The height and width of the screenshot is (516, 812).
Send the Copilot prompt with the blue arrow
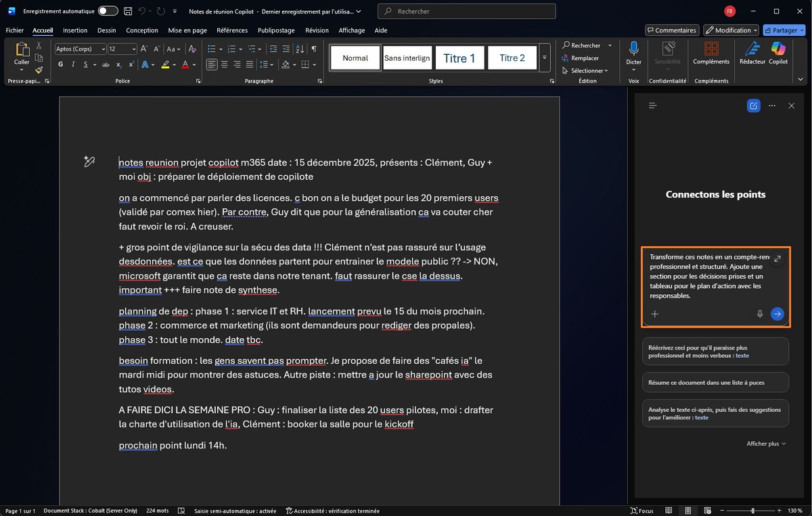point(777,314)
